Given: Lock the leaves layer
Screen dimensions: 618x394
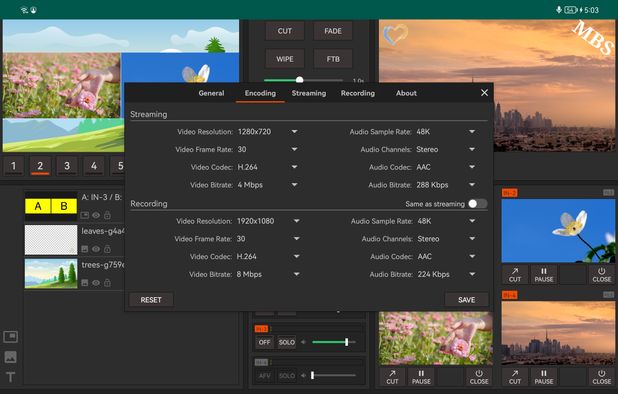Looking at the screenshot, I should (x=107, y=249).
